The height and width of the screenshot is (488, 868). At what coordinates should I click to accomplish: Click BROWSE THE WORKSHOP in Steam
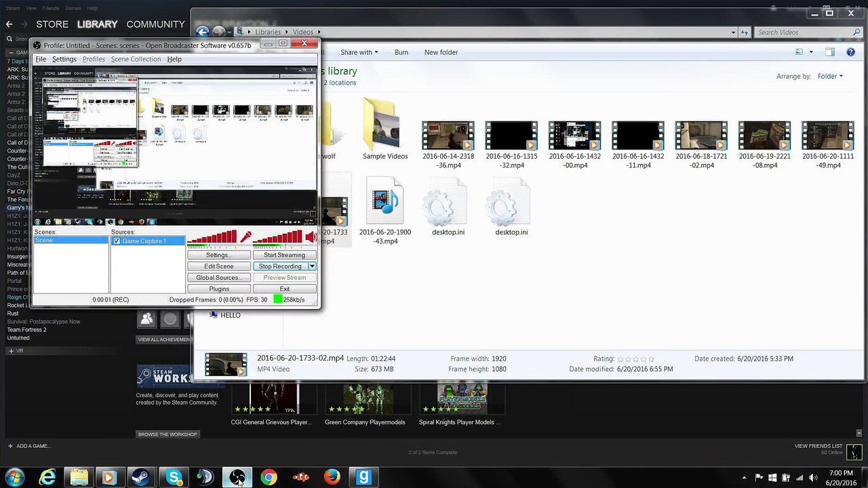click(167, 434)
